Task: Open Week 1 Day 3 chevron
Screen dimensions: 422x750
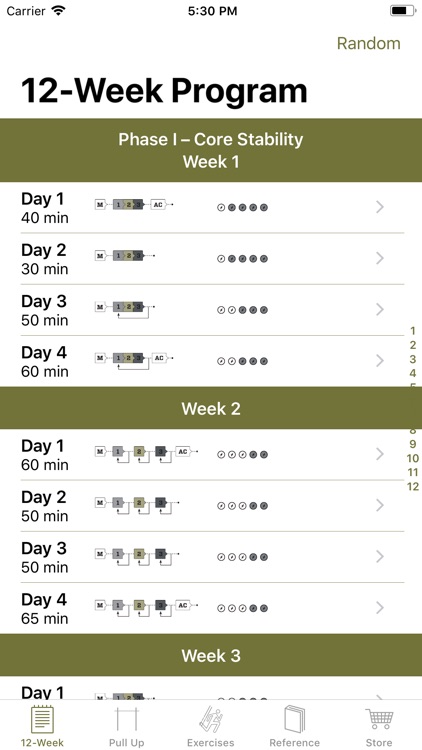Action: click(x=380, y=309)
